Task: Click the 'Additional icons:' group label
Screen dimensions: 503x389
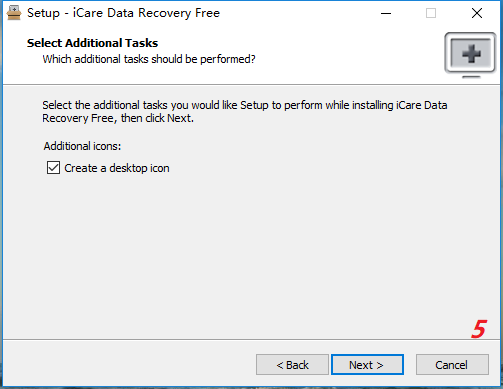Action: 82,146
